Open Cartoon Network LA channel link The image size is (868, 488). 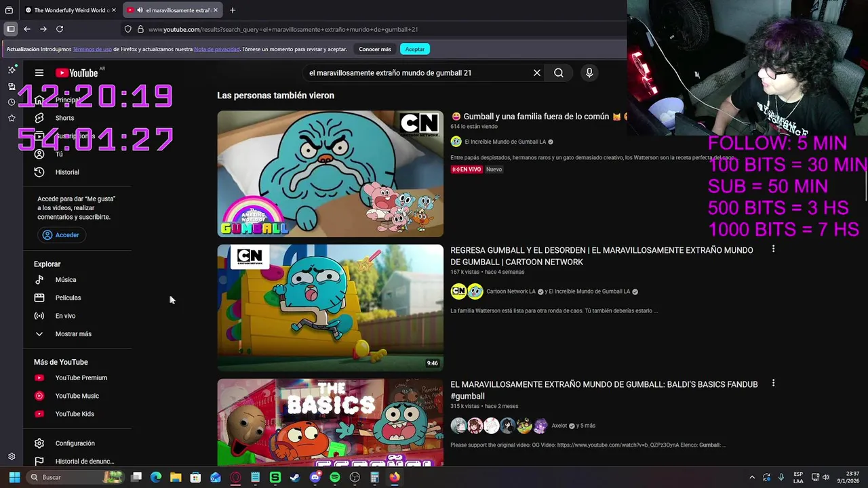[511, 291]
